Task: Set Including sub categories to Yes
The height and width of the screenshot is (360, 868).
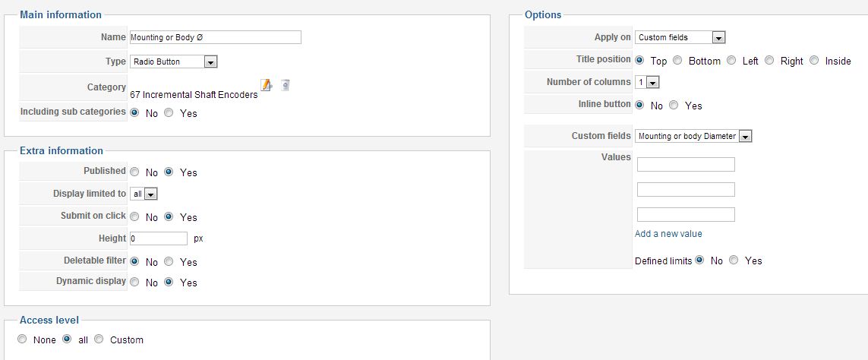Action: (169, 113)
